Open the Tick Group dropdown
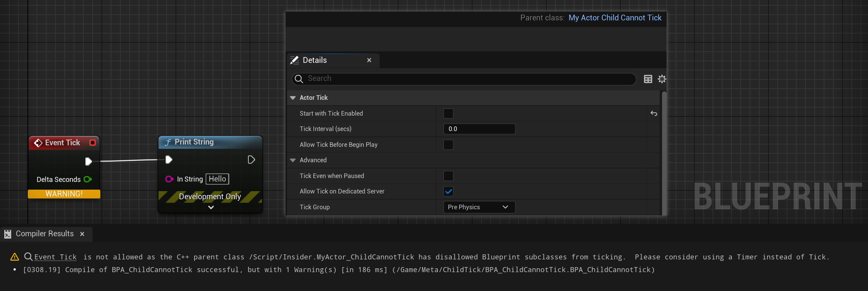Image resolution: width=868 pixels, height=291 pixels. point(479,207)
